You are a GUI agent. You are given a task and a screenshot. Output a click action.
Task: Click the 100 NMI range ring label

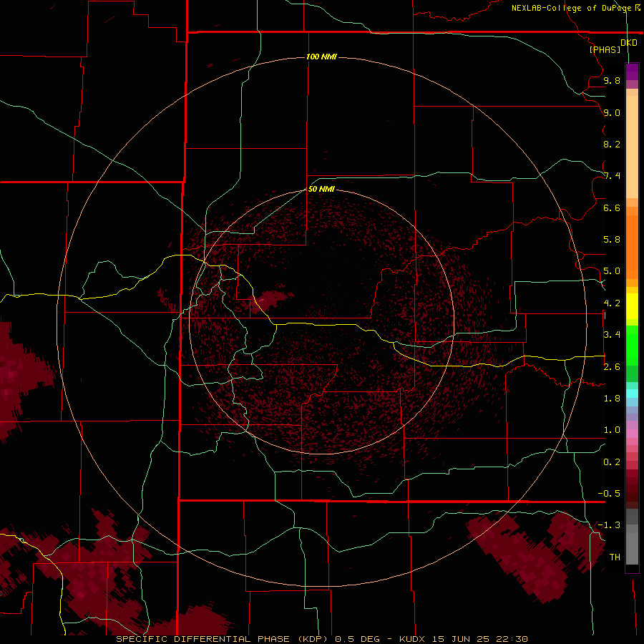[x=321, y=57]
